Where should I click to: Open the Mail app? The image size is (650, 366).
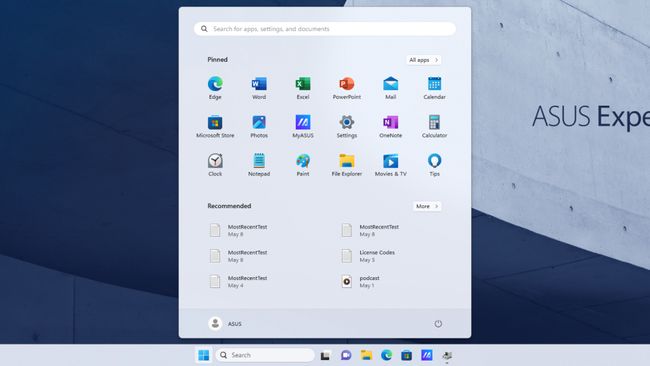390,88
